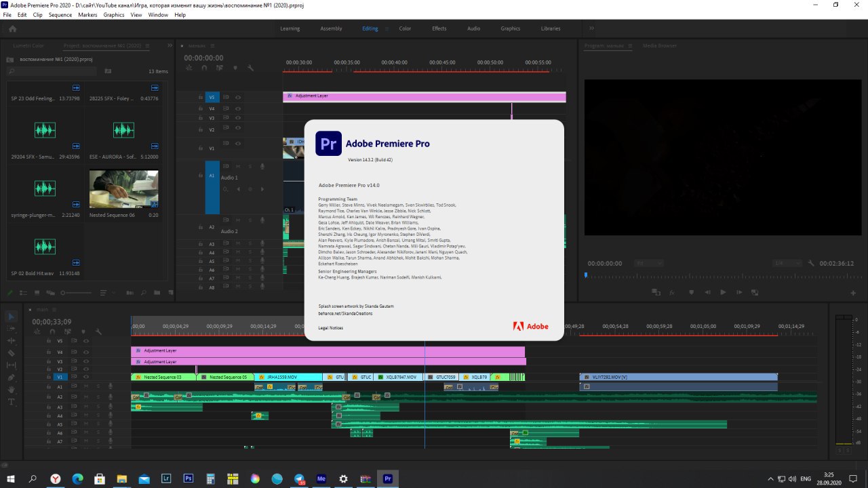Click Legal Notices in the About dialog
Screen dimensions: 868x488
click(x=331, y=328)
